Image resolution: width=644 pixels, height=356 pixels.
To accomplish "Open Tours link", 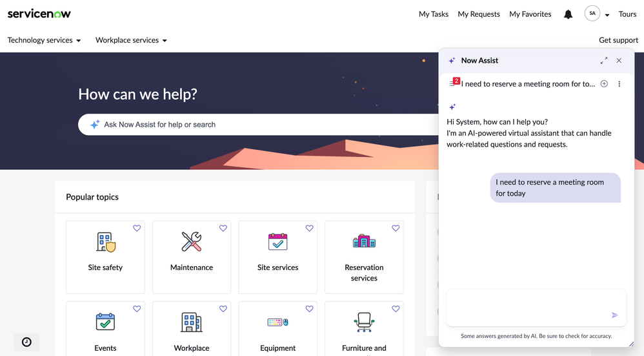I will tap(627, 14).
